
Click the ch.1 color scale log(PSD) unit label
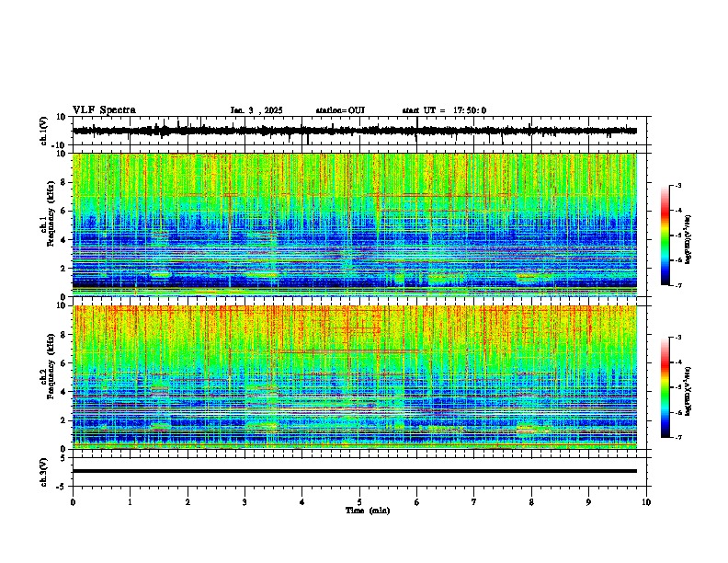(688, 240)
